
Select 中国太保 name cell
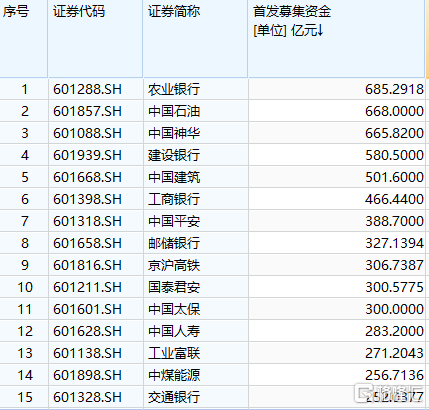196,309
